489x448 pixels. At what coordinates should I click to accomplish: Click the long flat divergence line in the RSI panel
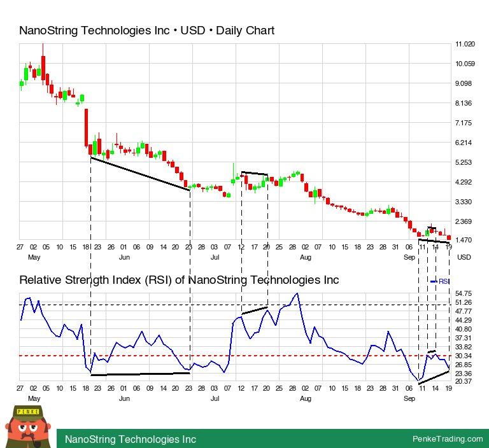pos(140,374)
